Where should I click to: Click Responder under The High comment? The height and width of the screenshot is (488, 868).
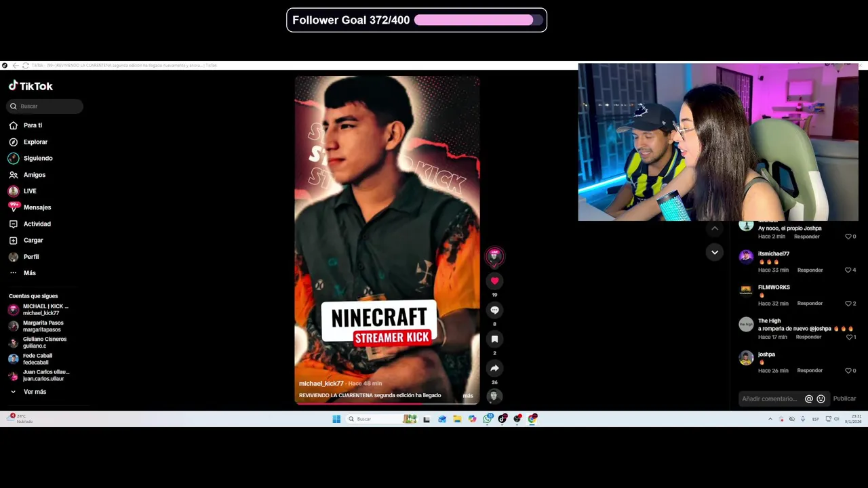point(808,337)
